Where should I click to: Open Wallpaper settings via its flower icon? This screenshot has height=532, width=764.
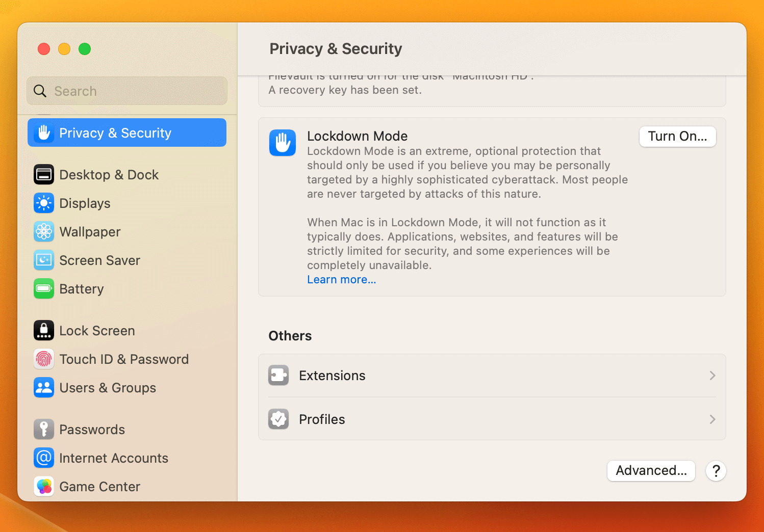coord(44,231)
